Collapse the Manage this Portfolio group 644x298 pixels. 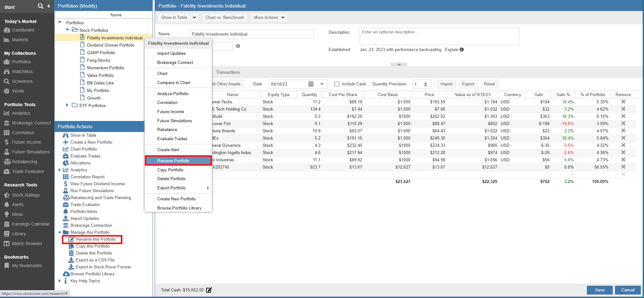click(60, 232)
